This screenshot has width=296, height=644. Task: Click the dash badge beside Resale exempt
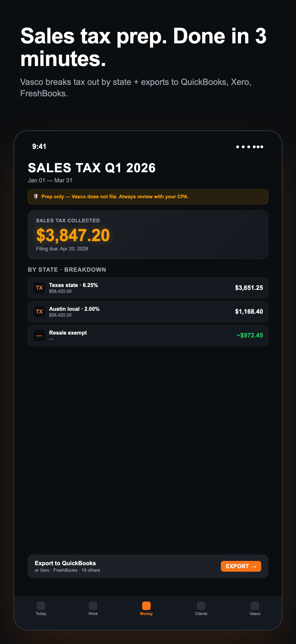point(39,335)
